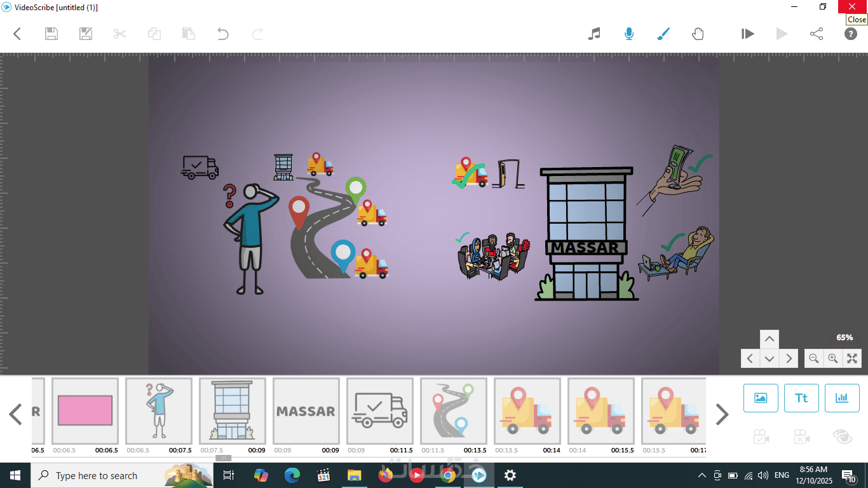Pan the canvas down
868x488 pixels.
(770, 358)
